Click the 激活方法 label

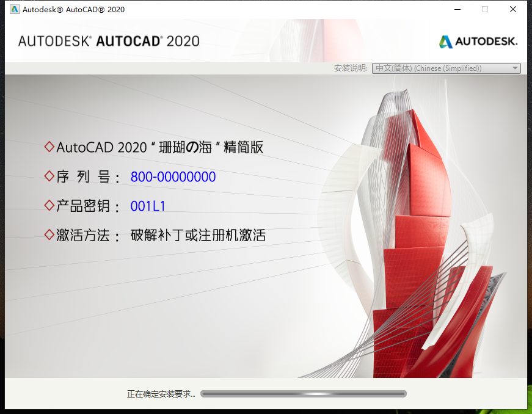tap(87, 235)
